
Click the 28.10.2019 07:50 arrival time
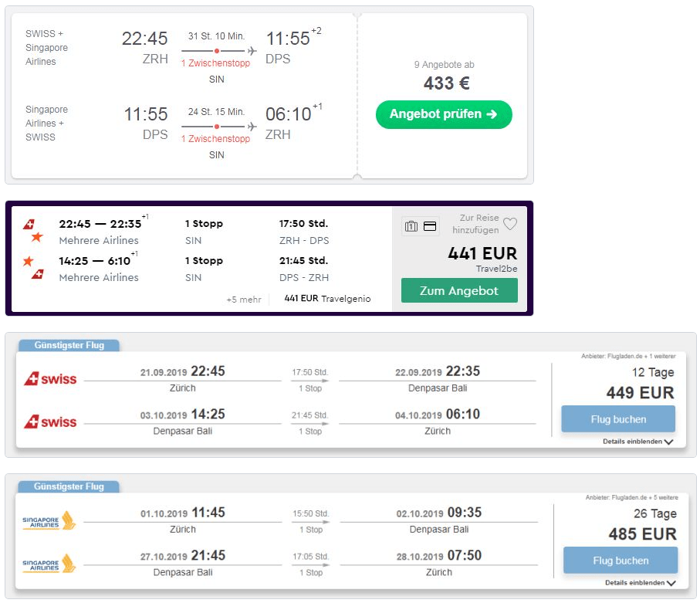(x=439, y=556)
